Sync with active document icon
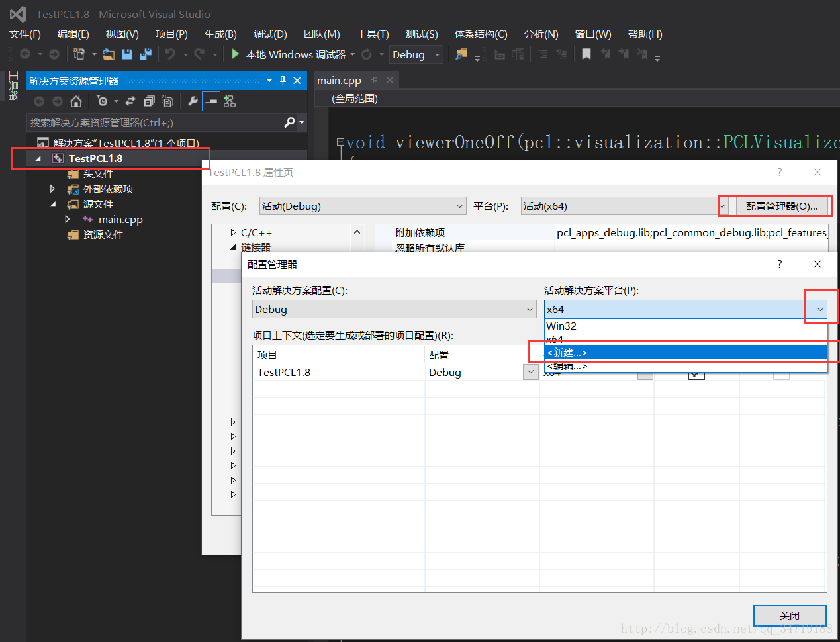 [x=130, y=101]
